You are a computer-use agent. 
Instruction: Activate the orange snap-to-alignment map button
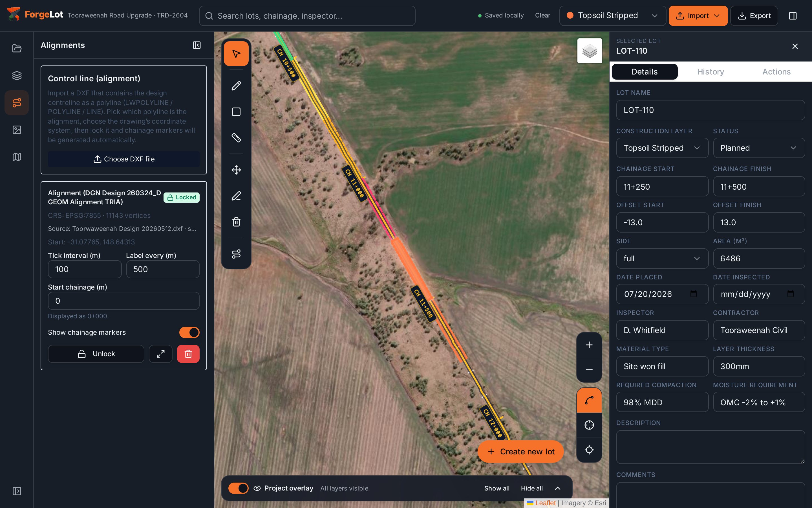pos(589,400)
